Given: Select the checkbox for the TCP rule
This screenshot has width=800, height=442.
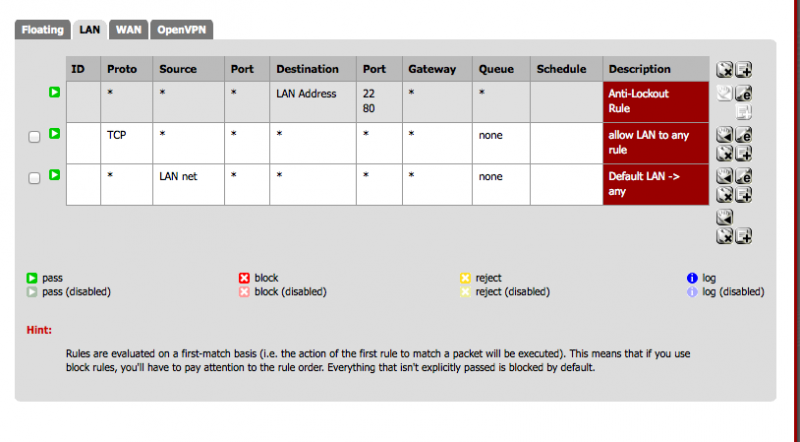Looking at the screenshot, I should [x=34, y=136].
